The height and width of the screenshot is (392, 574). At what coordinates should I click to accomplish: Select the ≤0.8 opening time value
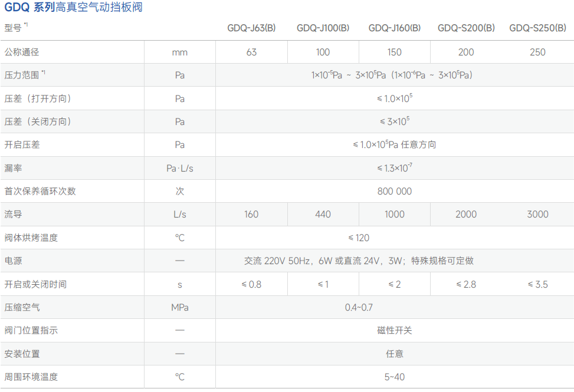tap(251, 284)
